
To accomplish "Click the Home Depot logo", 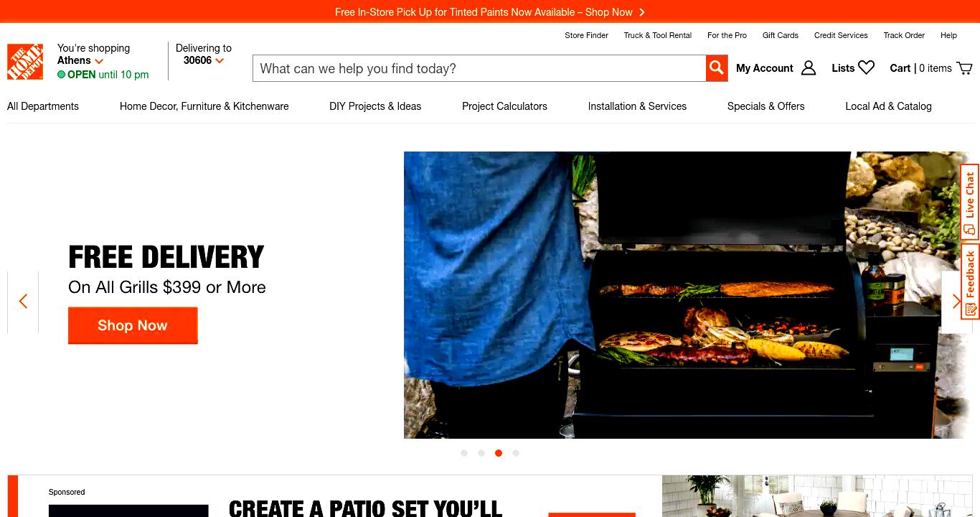I will point(25,62).
